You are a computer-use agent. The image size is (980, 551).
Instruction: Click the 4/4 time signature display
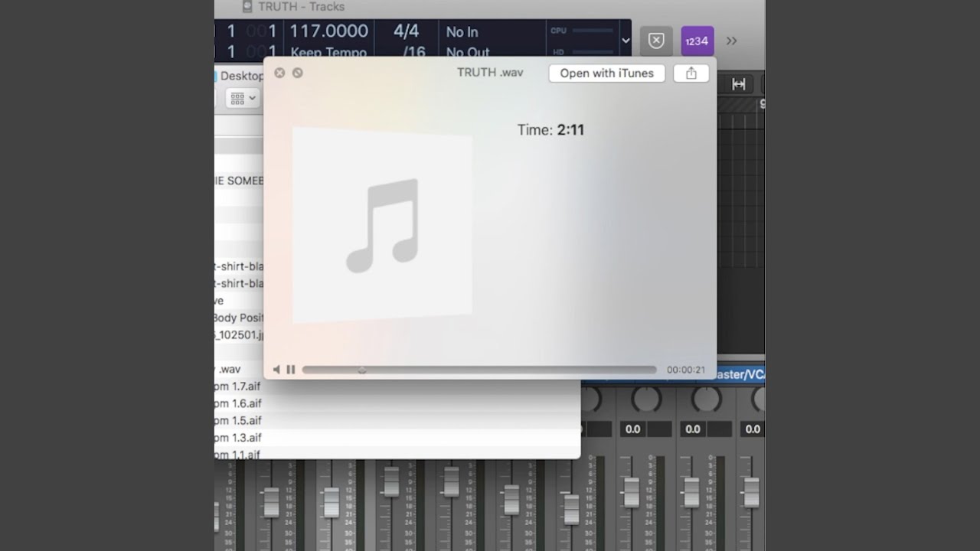pyautogui.click(x=407, y=31)
